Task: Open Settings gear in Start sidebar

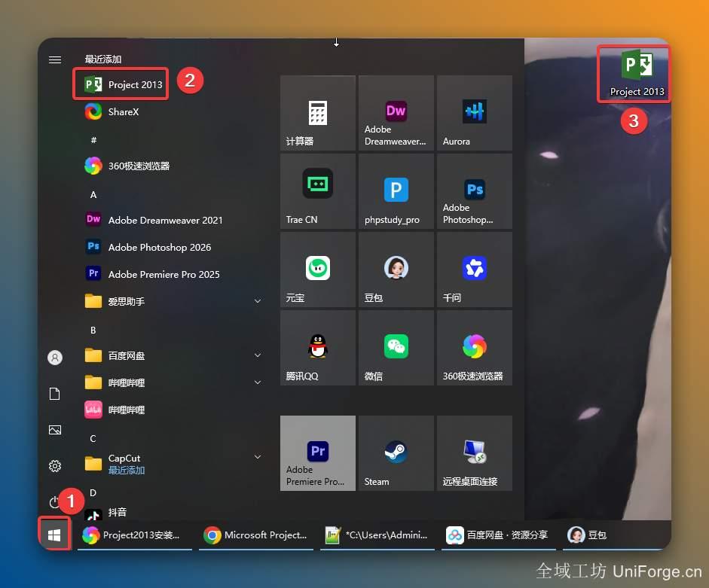Action: coord(55,466)
